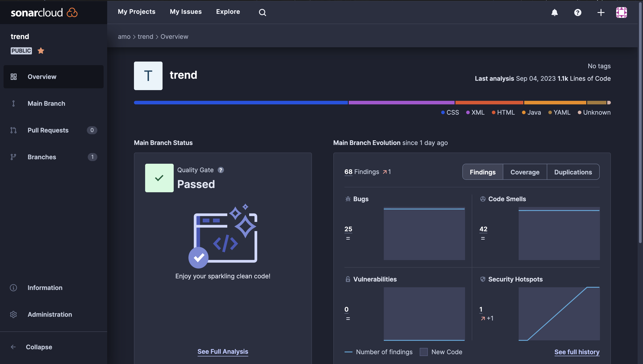Screen dimensions: 643x364
Task: Click the Quality Gate help icon
Action: point(220,170)
